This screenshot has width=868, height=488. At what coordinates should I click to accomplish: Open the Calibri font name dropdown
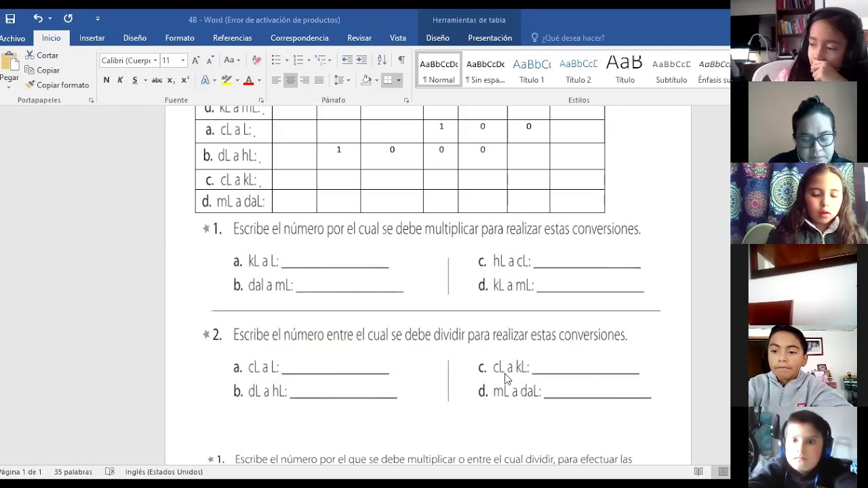[155, 61]
